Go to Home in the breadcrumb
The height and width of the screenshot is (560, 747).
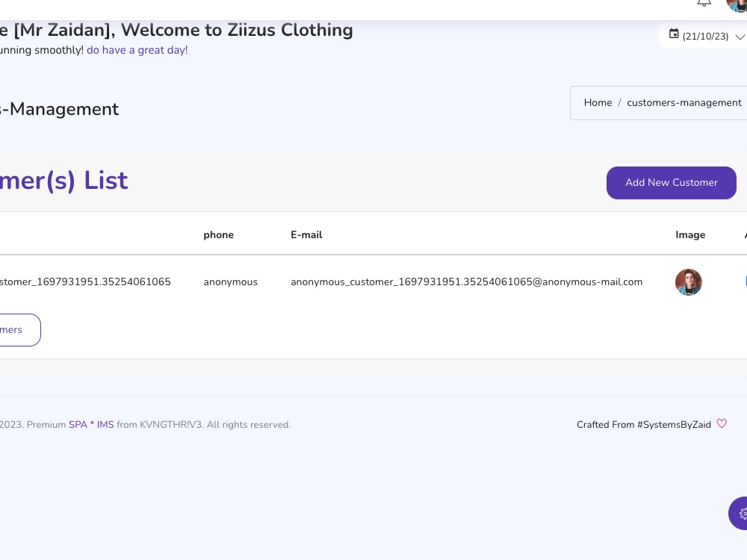click(x=598, y=102)
